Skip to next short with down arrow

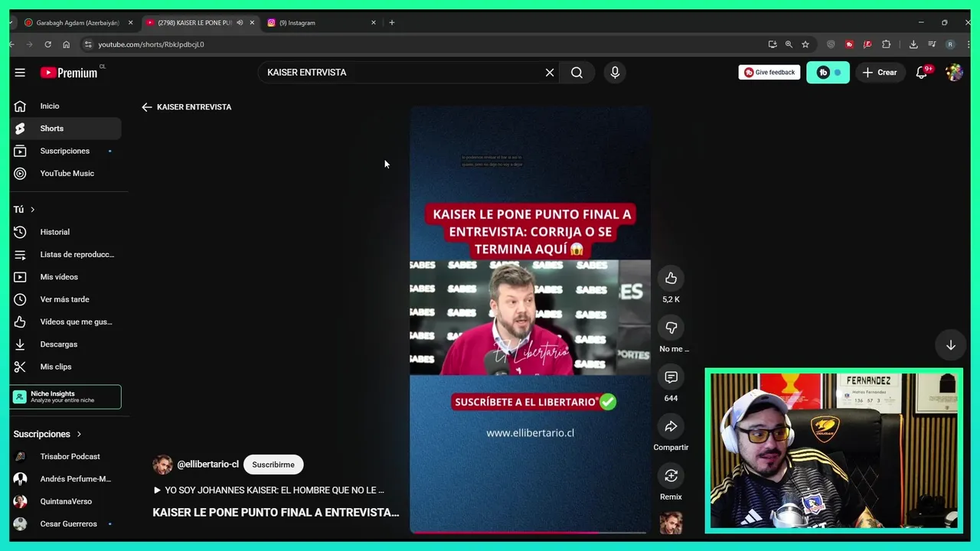[950, 345]
